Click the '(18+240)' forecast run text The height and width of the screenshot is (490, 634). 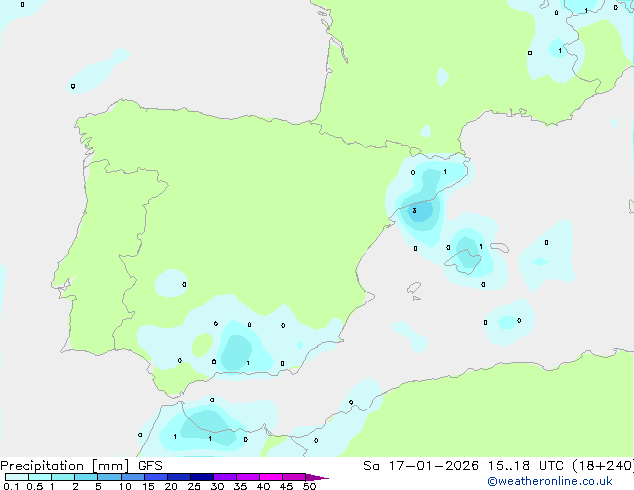coord(603,466)
